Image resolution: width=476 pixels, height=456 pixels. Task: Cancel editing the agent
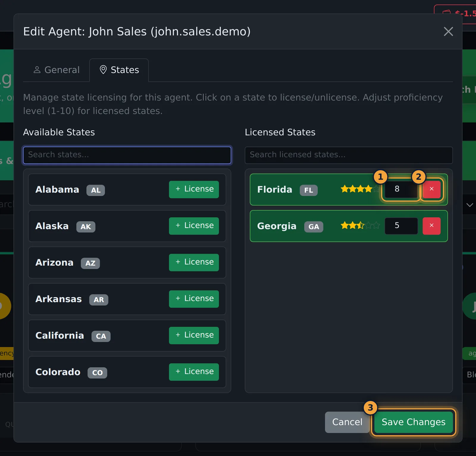click(347, 422)
